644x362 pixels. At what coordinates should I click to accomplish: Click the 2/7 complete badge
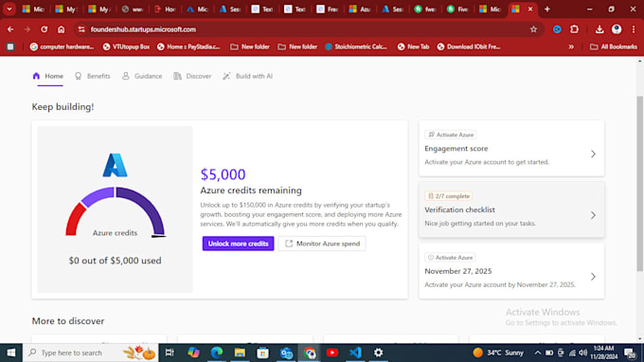pos(449,196)
